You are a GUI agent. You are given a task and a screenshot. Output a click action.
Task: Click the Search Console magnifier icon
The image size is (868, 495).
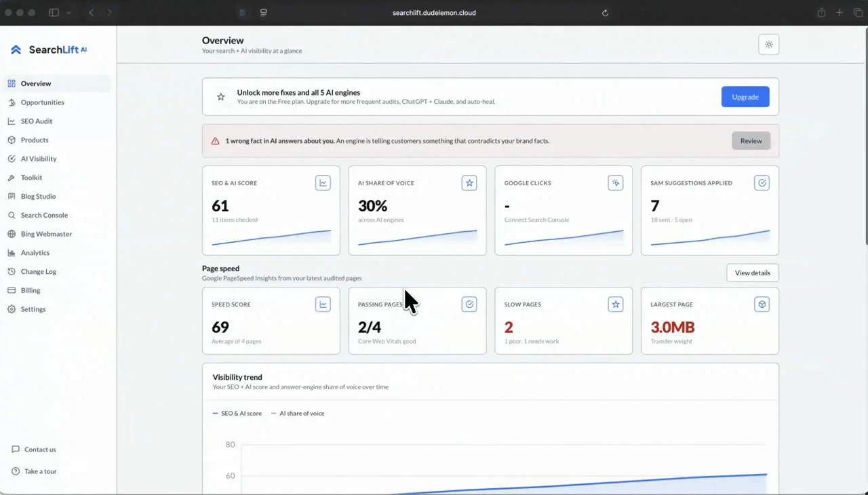tap(12, 215)
